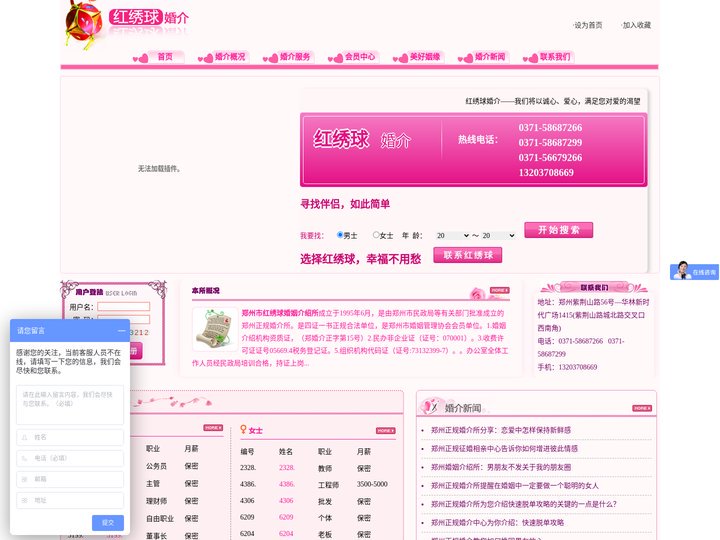The height and width of the screenshot is (540, 720).
Task: Click the 姓名 field in message form
Action: pos(70,437)
